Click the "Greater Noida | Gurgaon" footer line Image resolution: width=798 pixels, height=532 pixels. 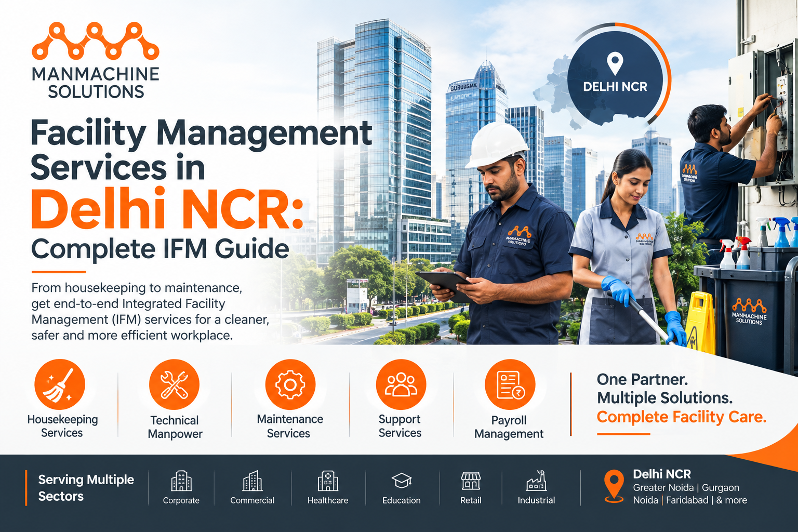click(686, 487)
